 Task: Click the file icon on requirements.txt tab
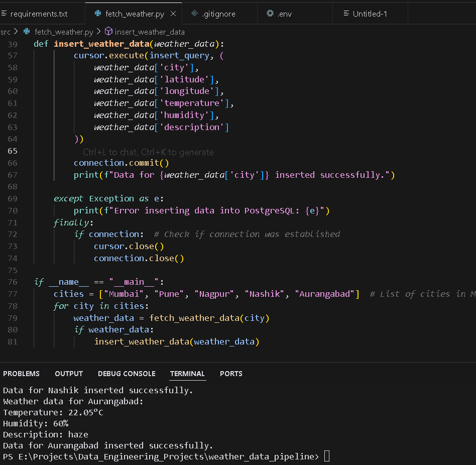[4, 14]
